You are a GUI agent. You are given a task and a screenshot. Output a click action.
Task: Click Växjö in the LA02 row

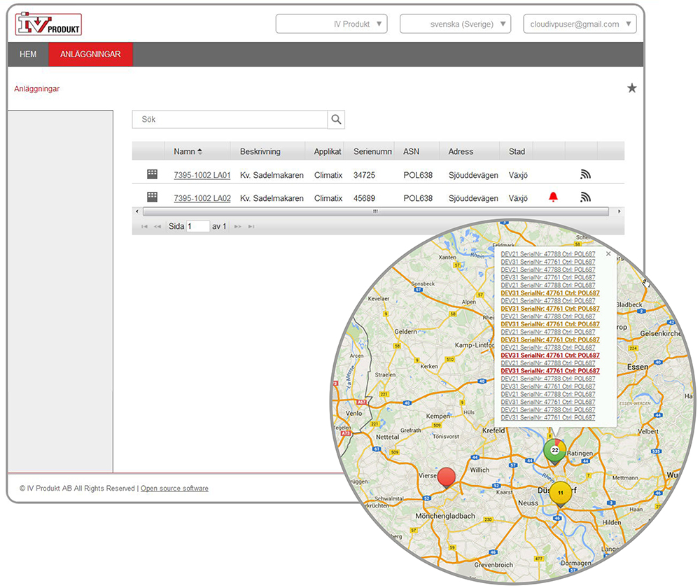pyautogui.click(x=518, y=198)
